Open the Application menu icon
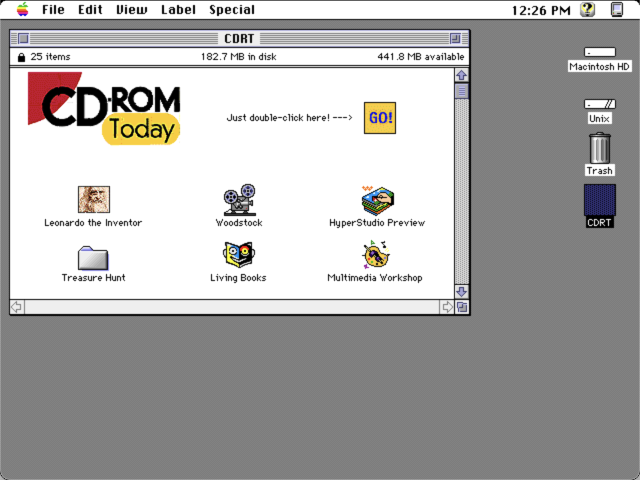The height and width of the screenshot is (480, 640). click(617, 9)
